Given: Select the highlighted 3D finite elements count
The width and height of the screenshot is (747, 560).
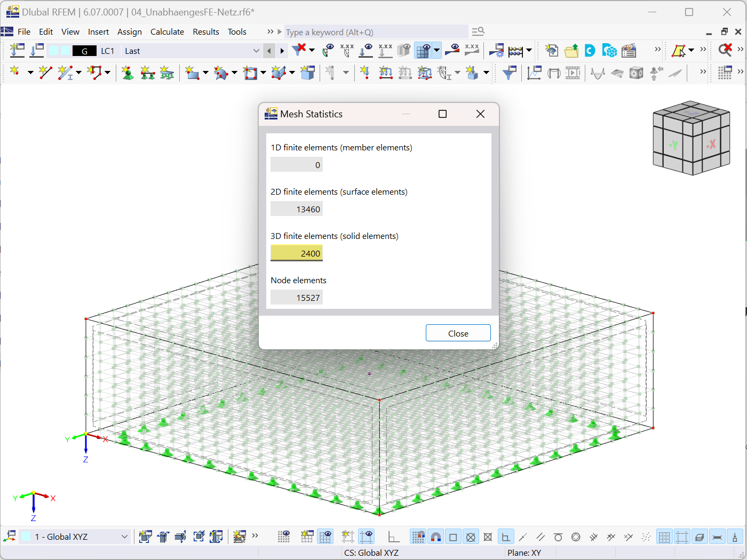Looking at the screenshot, I should click(296, 253).
